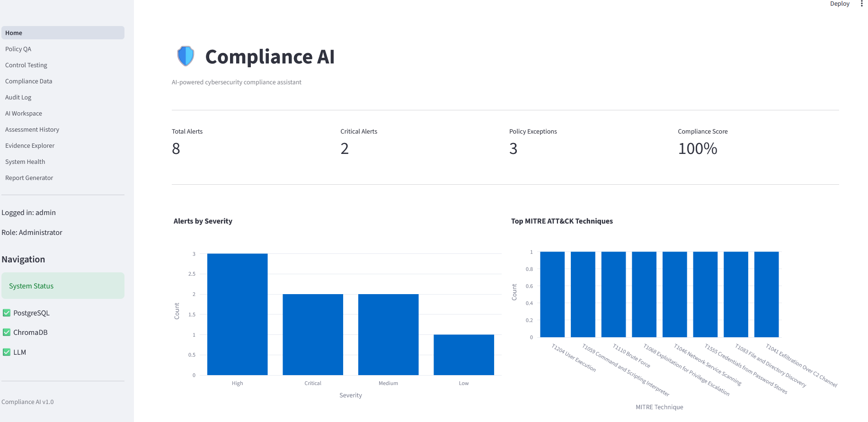Image resolution: width=868 pixels, height=422 pixels.
Task: Click the High severity bar
Action: click(x=238, y=314)
